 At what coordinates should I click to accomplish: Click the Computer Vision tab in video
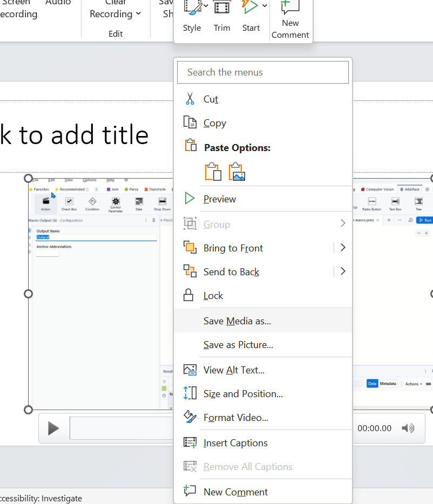tap(377, 189)
